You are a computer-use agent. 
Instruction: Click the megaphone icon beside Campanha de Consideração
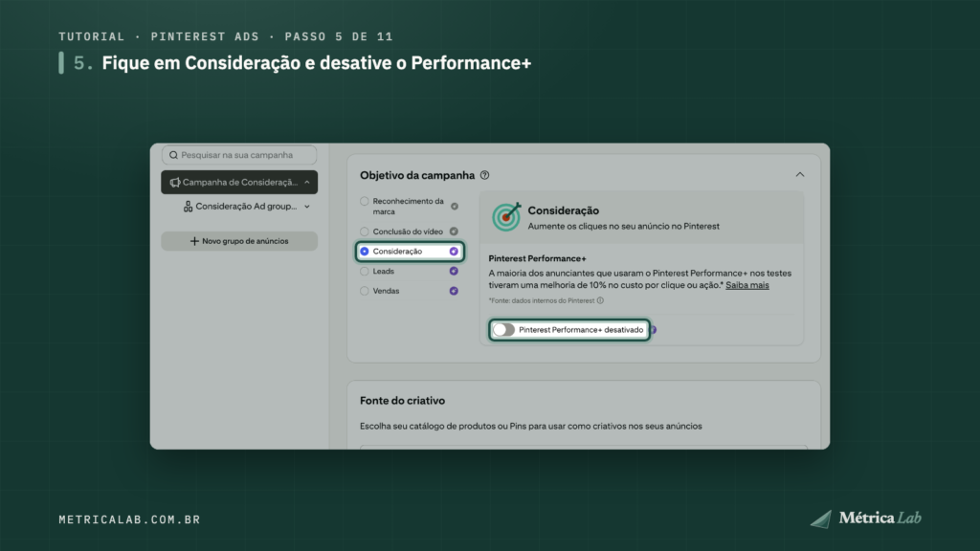coord(175,183)
